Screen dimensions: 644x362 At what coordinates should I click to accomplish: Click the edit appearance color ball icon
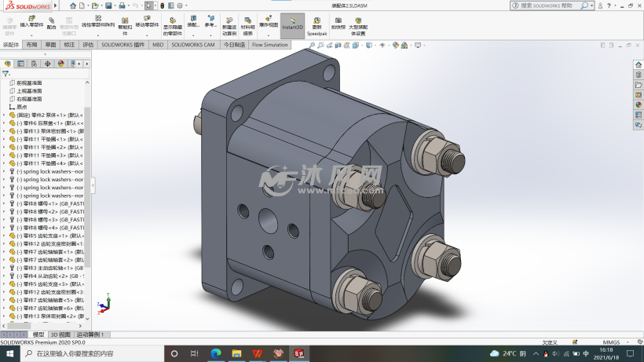tap(395, 46)
